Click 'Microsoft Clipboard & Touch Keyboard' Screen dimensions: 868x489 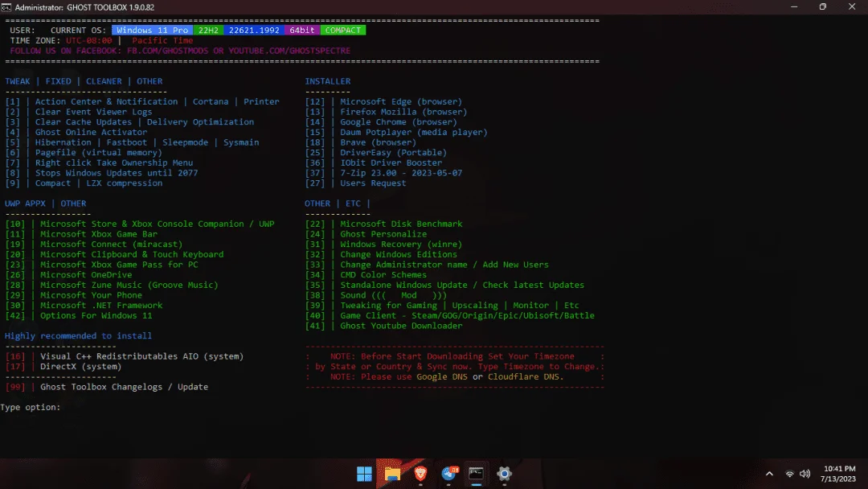pyautogui.click(x=114, y=254)
